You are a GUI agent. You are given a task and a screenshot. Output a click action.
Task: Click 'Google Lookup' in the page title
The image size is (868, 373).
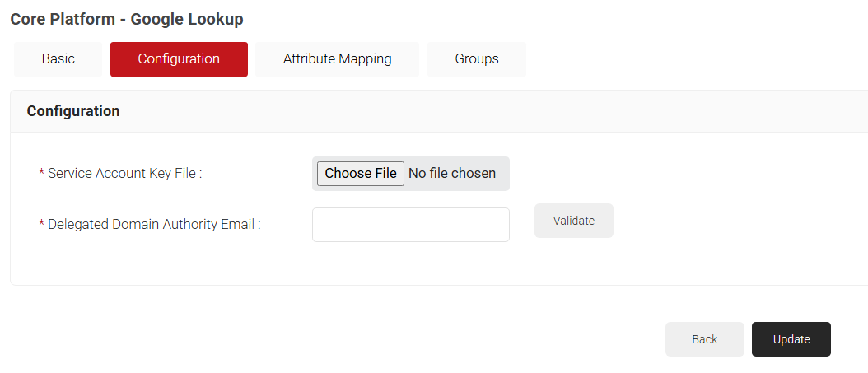(186, 18)
